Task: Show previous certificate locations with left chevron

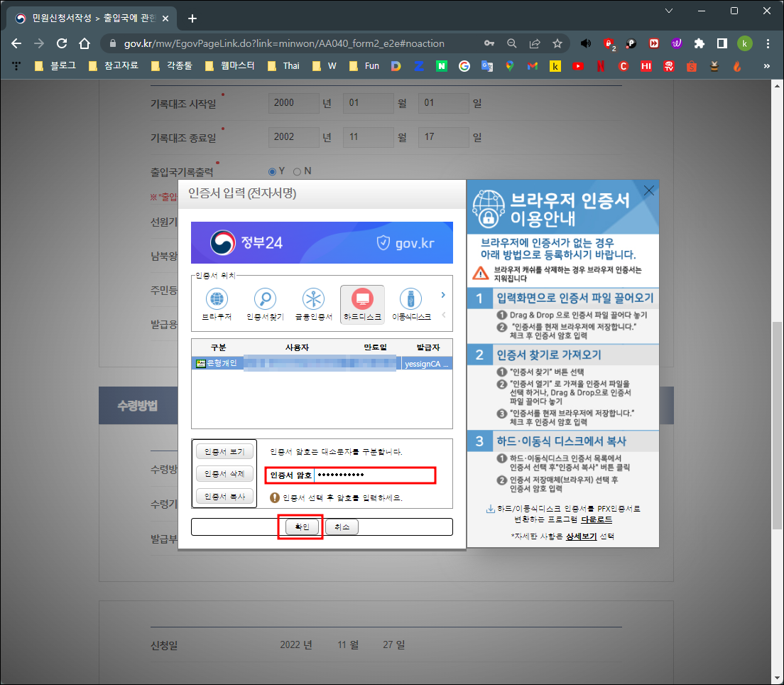Action: pos(443,315)
